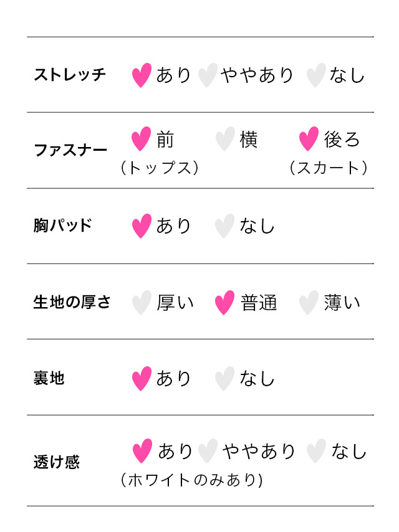The image size is (399, 532).
Task: Select gray heart for 透け感 ややあり
Action: 207,451
